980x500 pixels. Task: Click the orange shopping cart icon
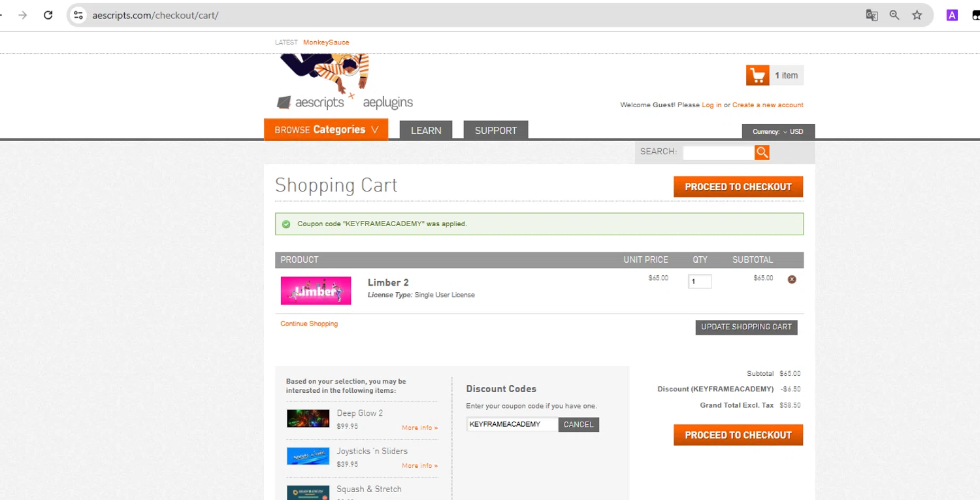758,75
